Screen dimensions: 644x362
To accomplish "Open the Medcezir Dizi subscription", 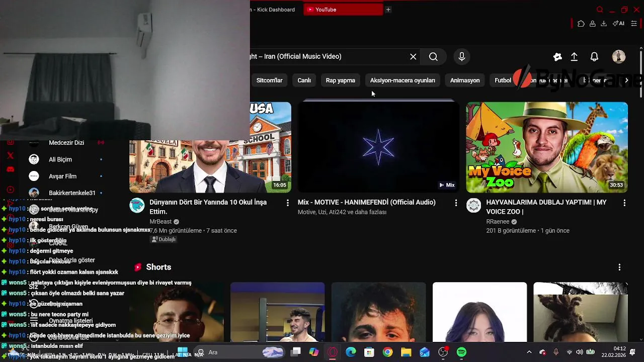I will 66,143.
